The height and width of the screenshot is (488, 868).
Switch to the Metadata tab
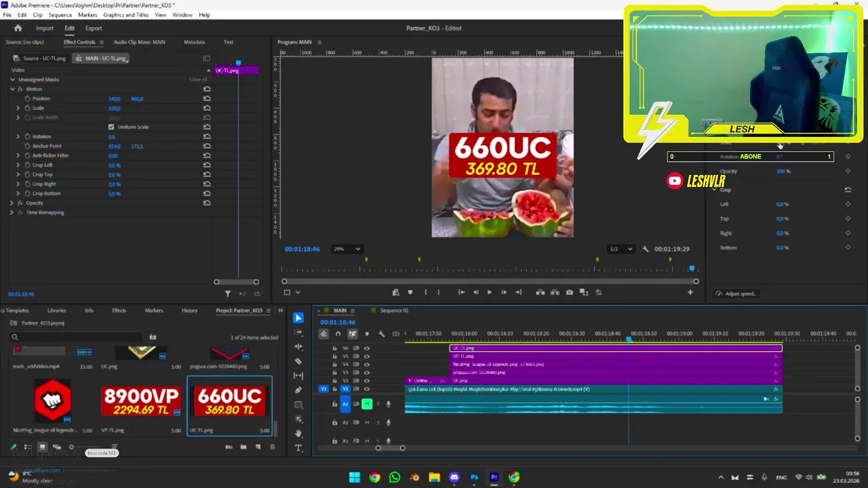[194, 42]
